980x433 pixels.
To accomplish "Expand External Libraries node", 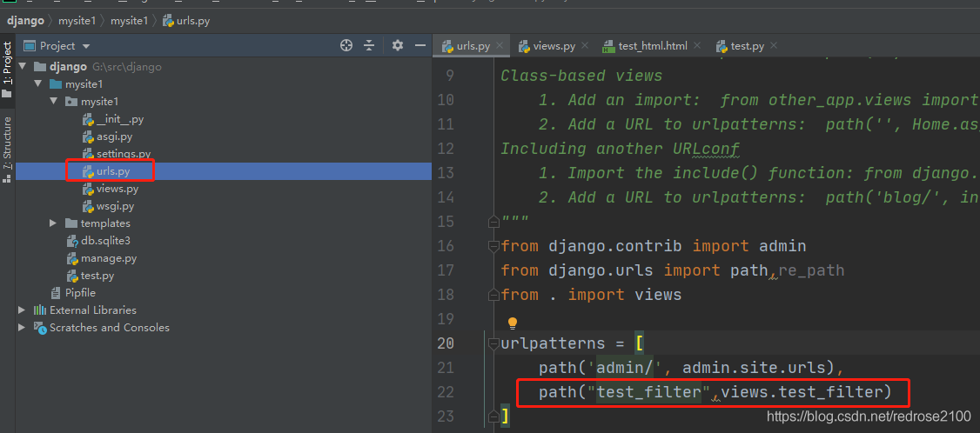I will (23, 310).
